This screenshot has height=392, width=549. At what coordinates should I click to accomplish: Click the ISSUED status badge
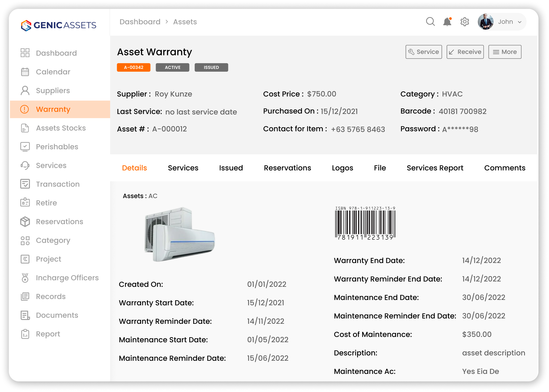click(x=211, y=67)
